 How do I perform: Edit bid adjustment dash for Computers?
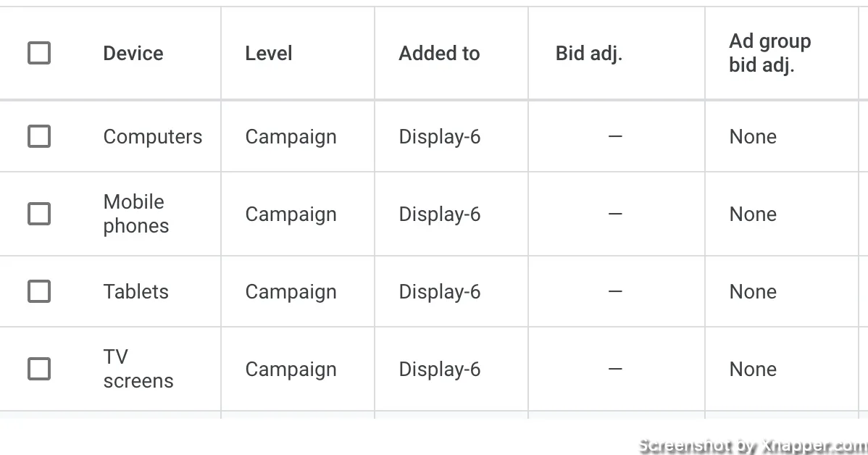[616, 136]
